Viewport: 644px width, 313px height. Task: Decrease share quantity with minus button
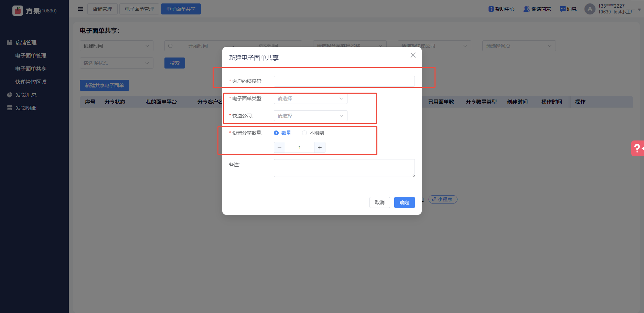point(279,147)
